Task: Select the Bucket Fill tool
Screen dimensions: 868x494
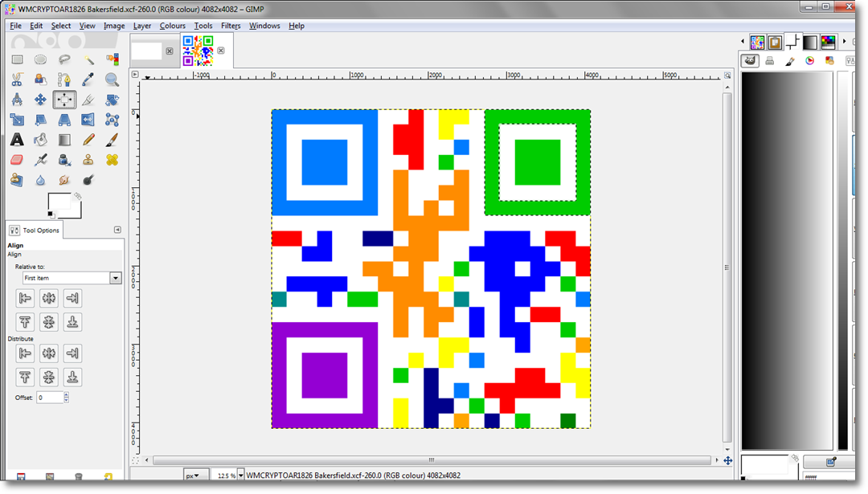Action: 40,140
